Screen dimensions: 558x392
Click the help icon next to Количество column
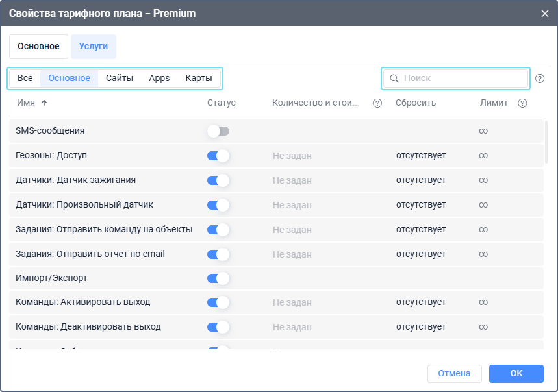(377, 103)
